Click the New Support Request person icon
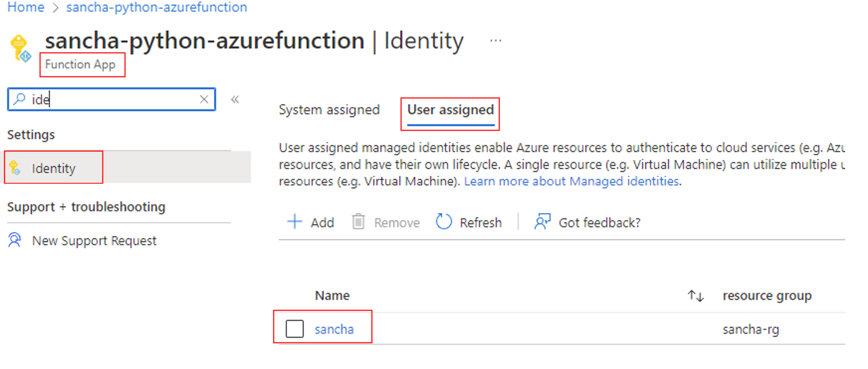 [15, 241]
